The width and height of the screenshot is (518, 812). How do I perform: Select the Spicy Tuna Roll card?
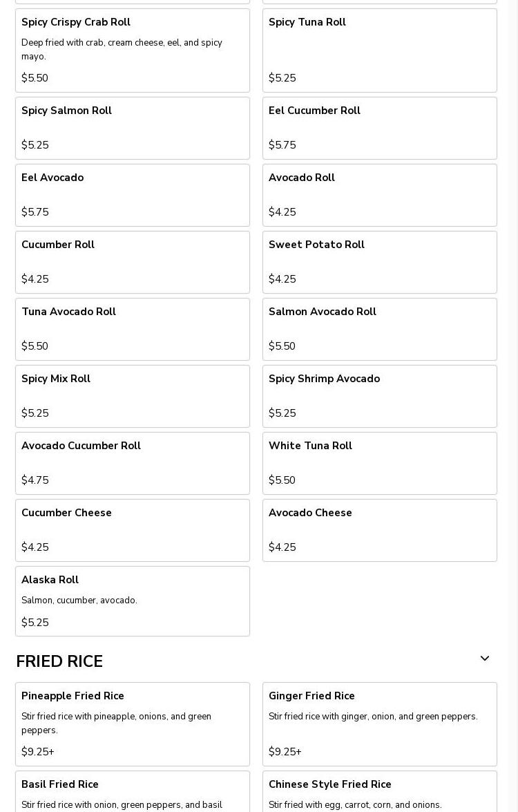[380, 50]
